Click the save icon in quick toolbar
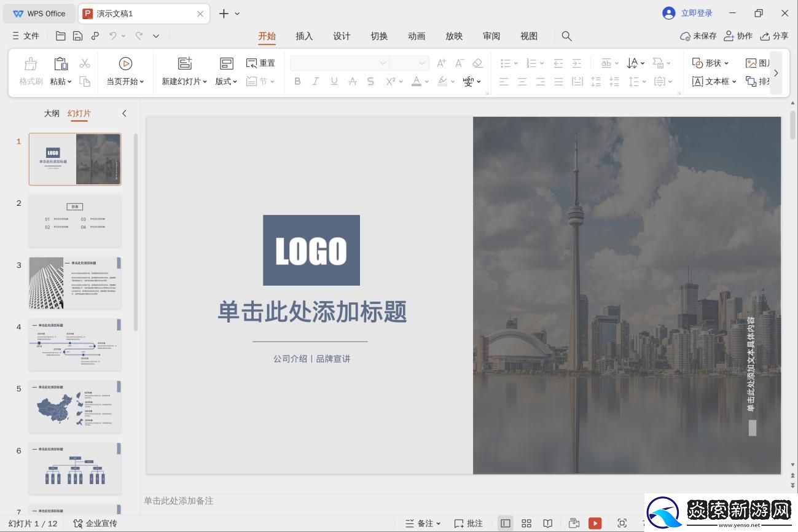This screenshot has width=798, height=532. (77, 36)
